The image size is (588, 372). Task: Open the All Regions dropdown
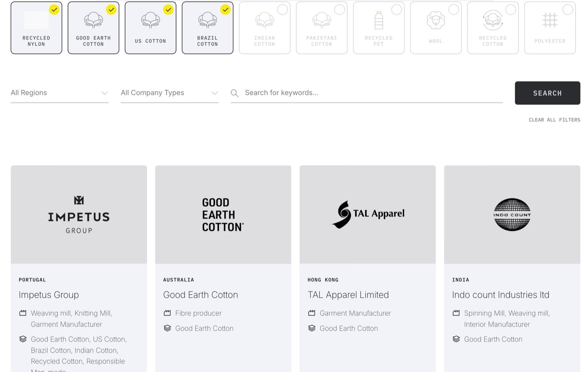click(60, 93)
